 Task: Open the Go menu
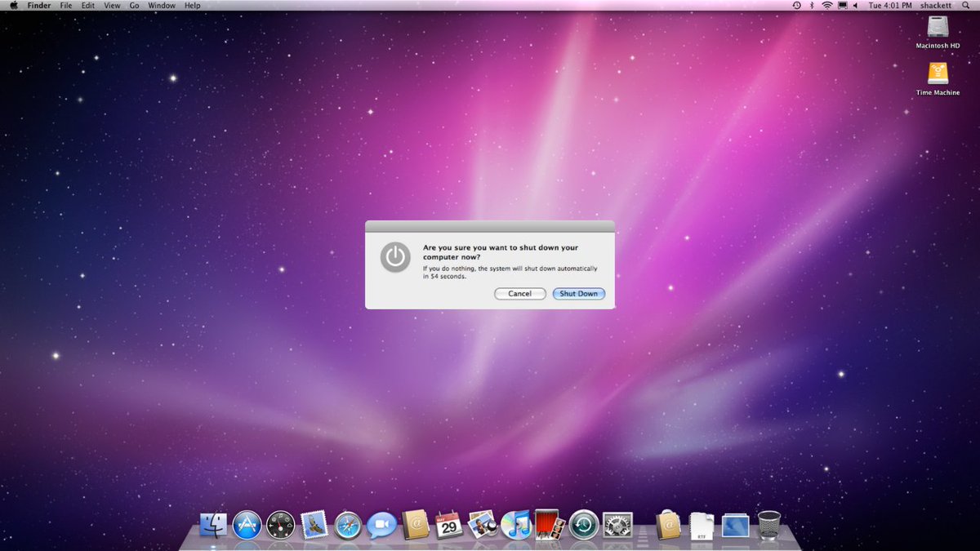tap(134, 6)
